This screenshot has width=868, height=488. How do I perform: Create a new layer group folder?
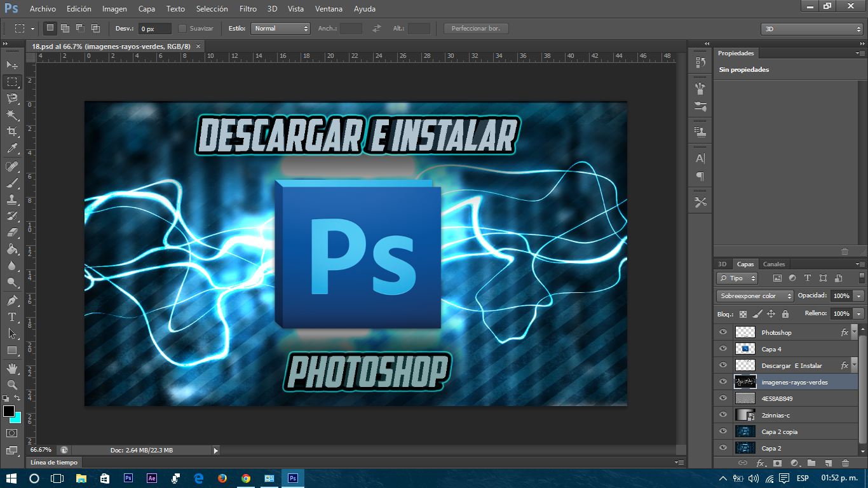point(811,463)
